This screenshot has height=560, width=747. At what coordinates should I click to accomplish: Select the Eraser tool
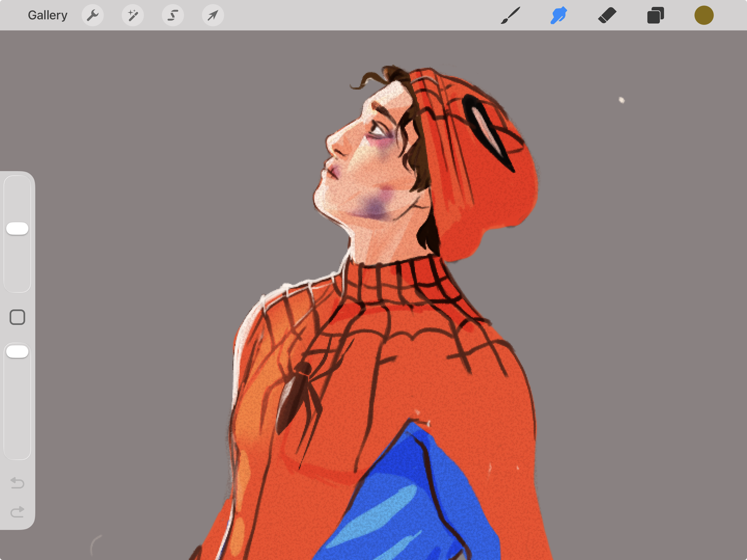click(x=607, y=15)
